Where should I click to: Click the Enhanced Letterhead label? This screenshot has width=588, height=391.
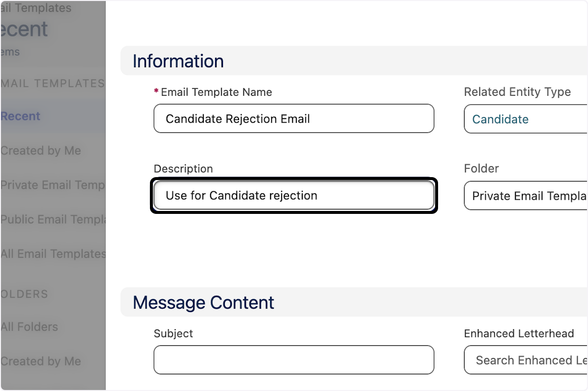pos(519,334)
